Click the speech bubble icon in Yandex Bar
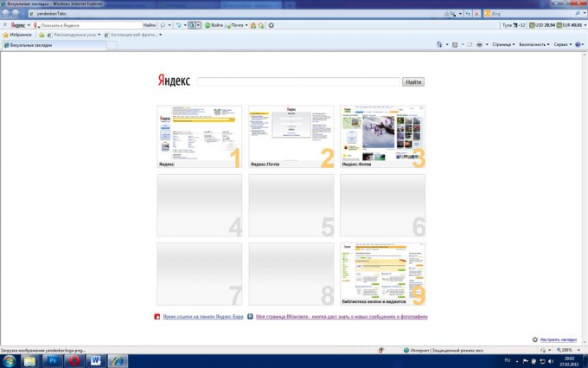This screenshot has width=588, height=368. click(x=163, y=25)
